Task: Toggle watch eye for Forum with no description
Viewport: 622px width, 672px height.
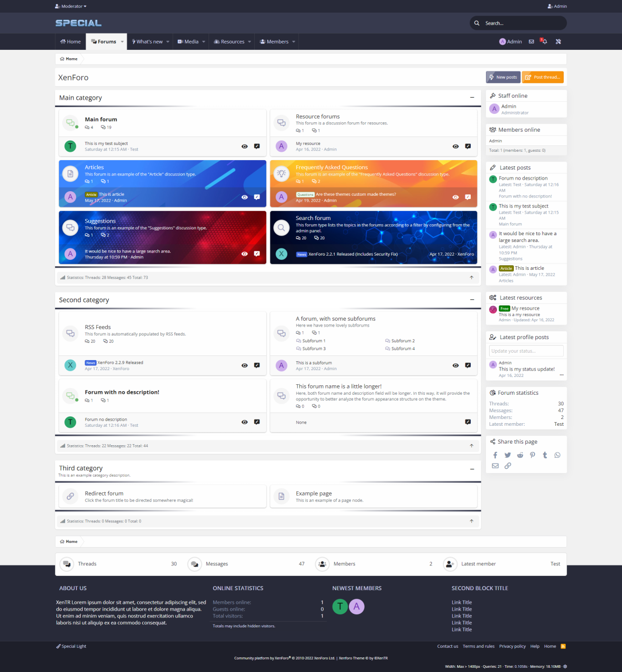Action: [244, 422]
